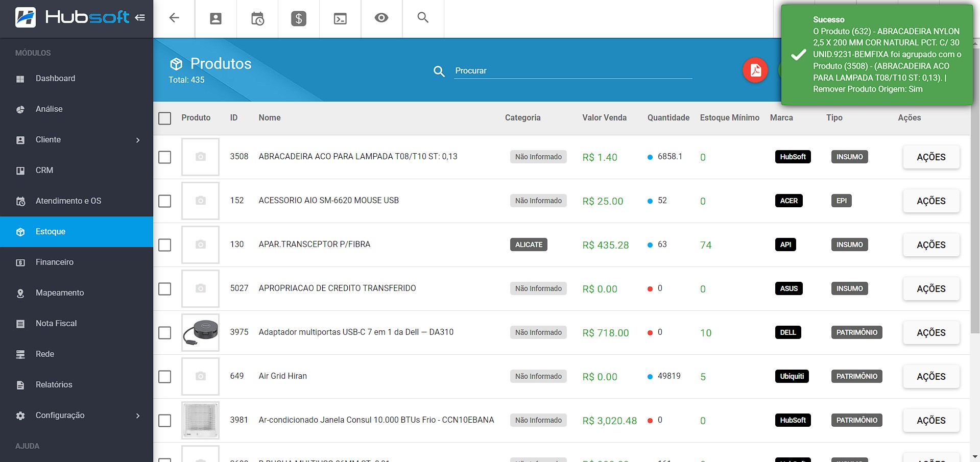
Task: Click the Ubiquiti brand tag
Action: click(792, 376)
